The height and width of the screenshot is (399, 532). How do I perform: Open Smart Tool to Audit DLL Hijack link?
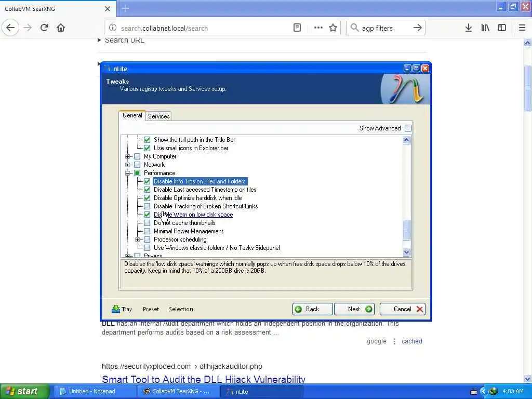pyautogui.click(x=204, y=379)
